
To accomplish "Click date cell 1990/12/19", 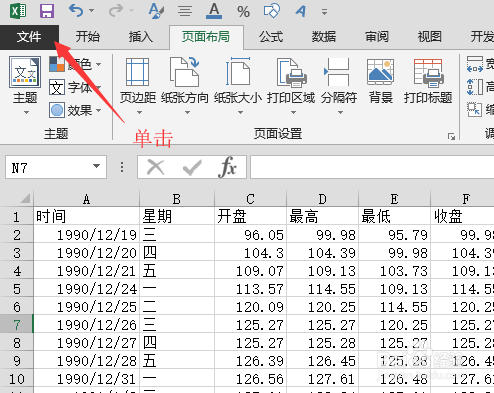I will coord(86,234).
